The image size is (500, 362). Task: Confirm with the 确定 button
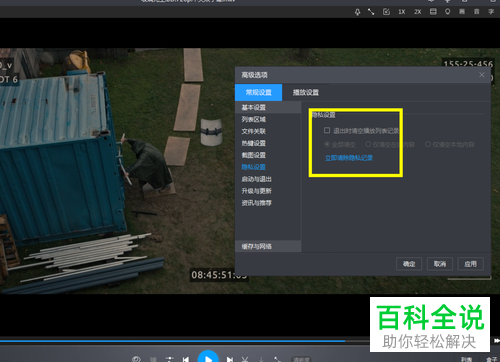tap(409, 264)
